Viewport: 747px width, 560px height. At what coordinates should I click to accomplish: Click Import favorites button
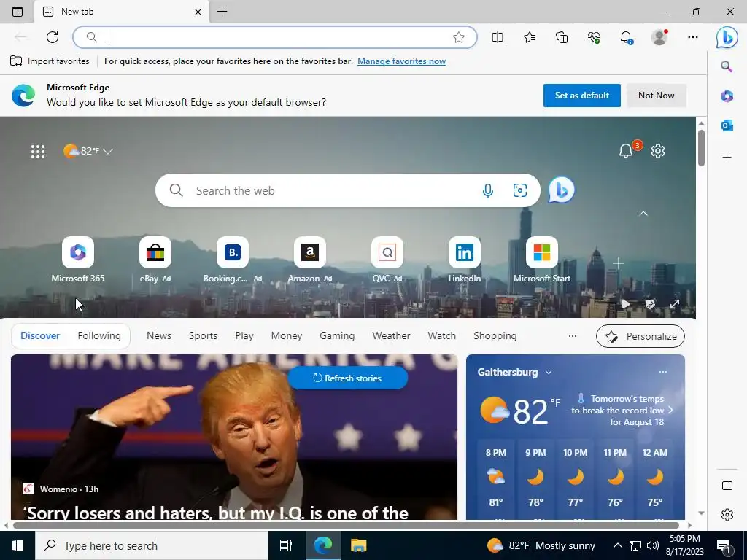pos(50,61)
